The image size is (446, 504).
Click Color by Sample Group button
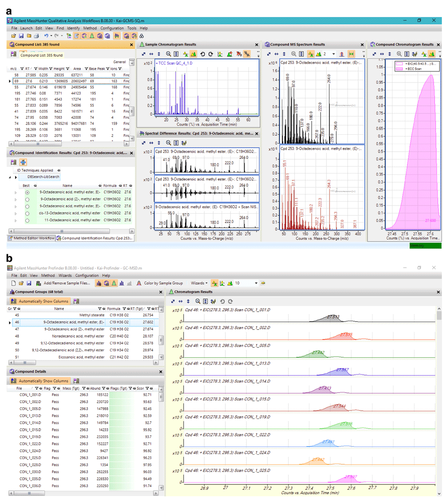point(160,283)
